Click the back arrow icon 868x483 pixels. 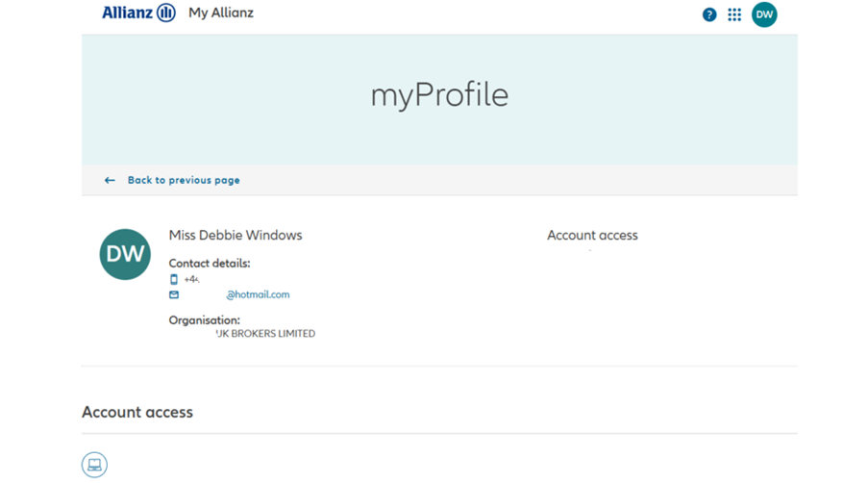coord(110,180)
